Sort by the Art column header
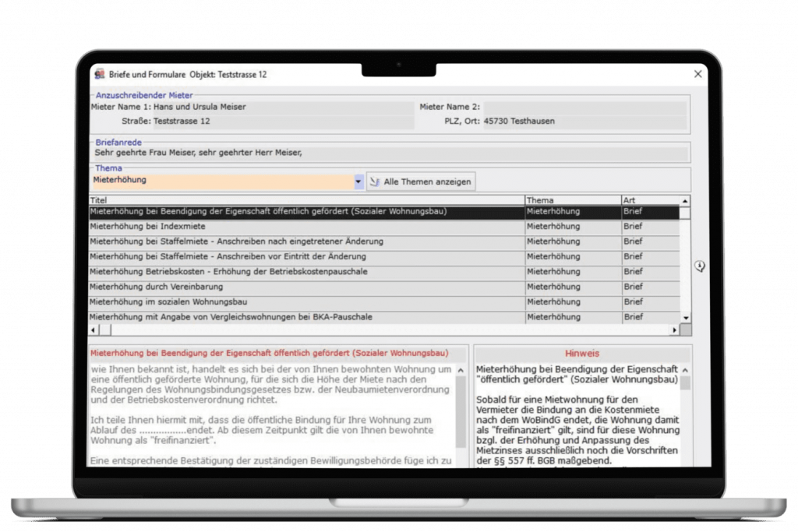Screen dimensions: 798x532 pos(651,200)
